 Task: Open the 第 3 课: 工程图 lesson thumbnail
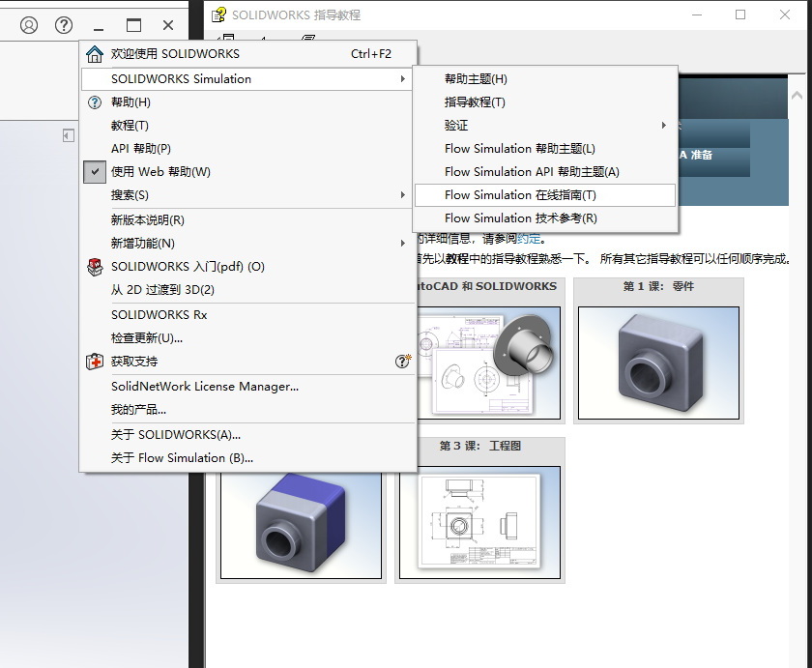click(x=479, y=522)
